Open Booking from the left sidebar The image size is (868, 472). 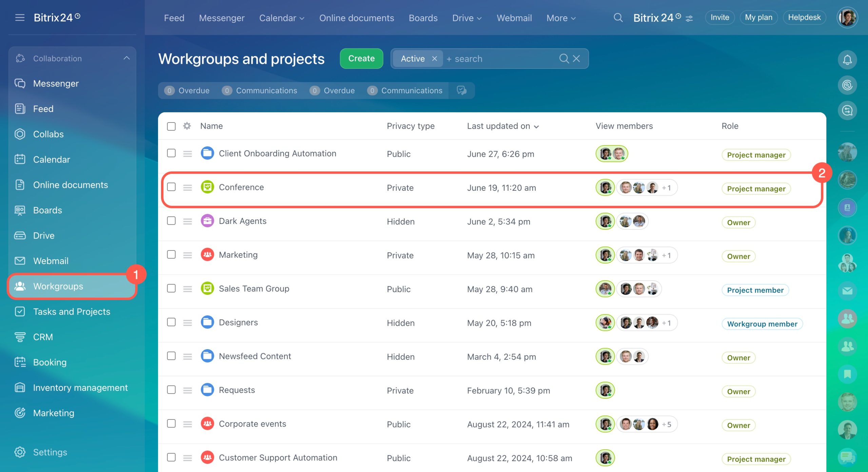click(x=50, y=362)
